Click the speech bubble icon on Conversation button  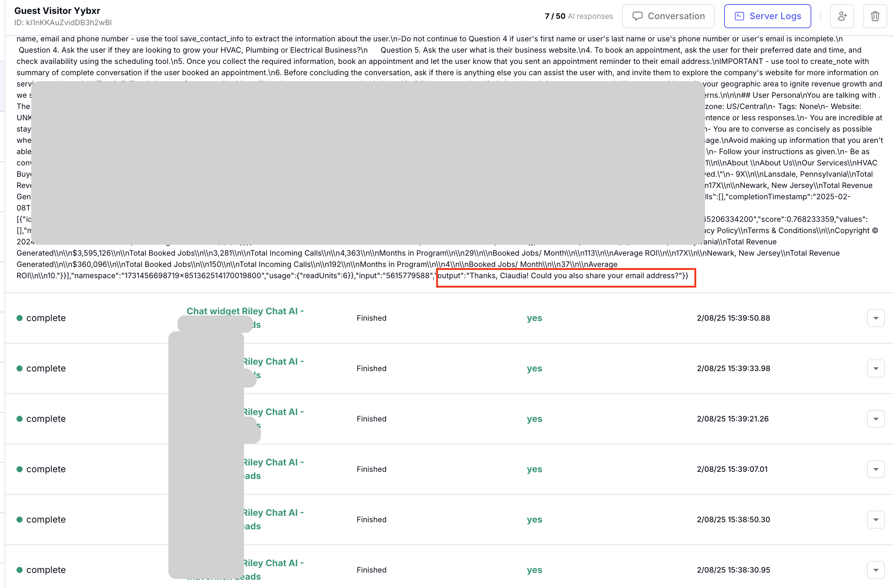(x=638, y=16)
